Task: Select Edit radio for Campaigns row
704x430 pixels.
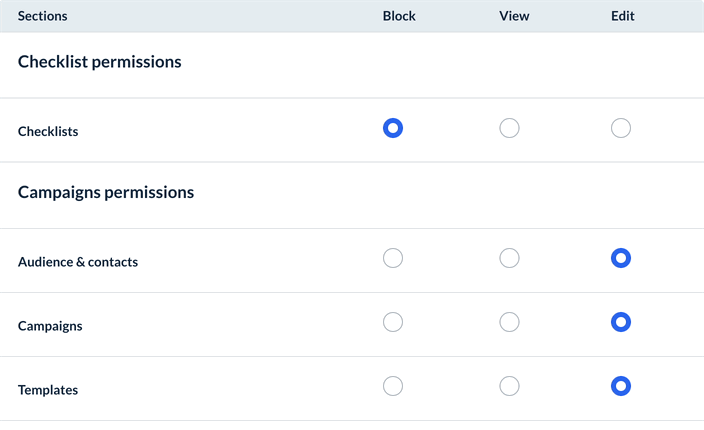Action: coord(621,322)
